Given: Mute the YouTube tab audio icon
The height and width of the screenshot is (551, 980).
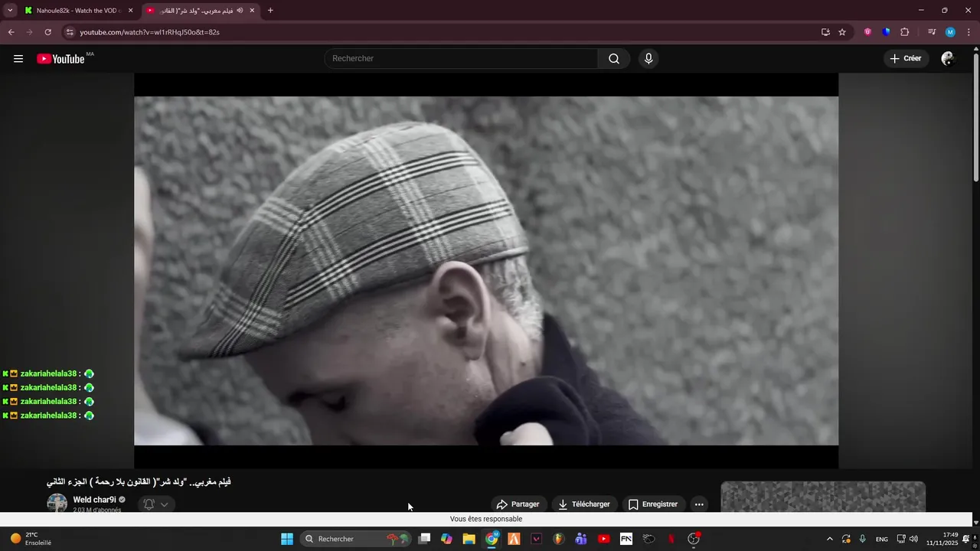Looking at the screenshot, I should pyautogui.click(x=240, y=11).
